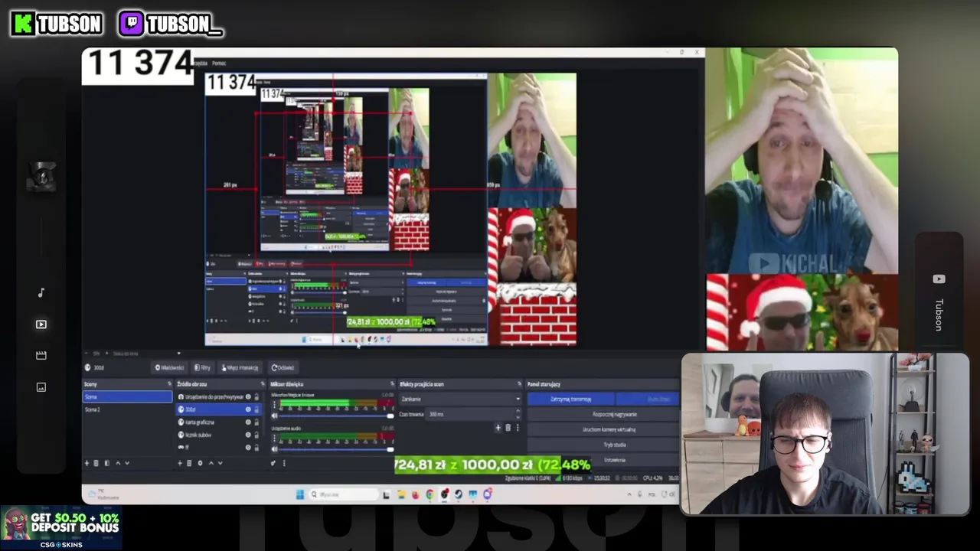
Task: Lock the karta graficzna source
Action: [256, 422]
